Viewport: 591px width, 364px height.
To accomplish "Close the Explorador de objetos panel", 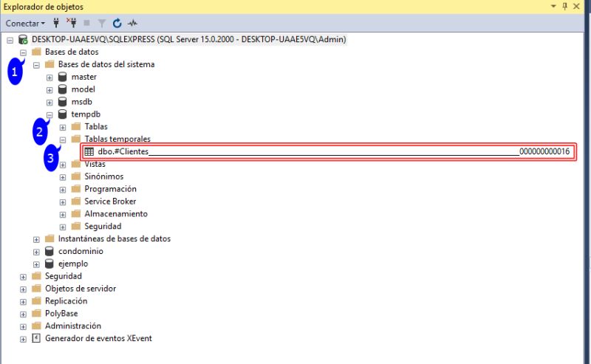I will [576, 7].
